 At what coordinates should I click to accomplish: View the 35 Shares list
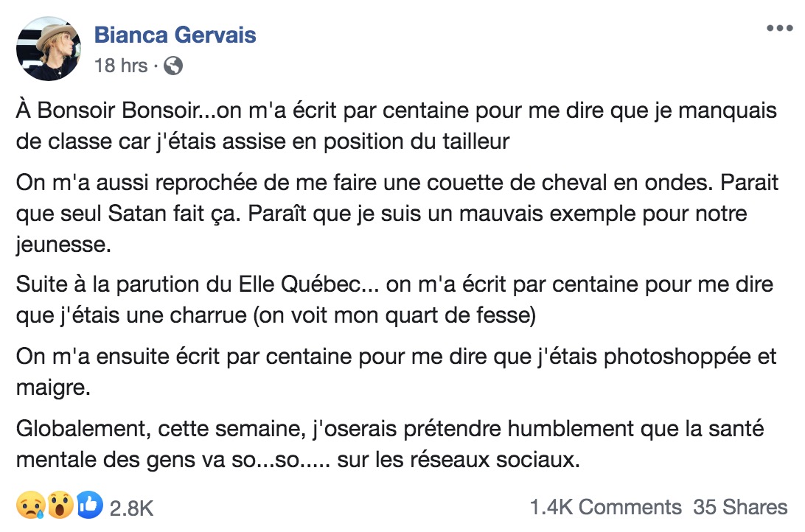point(740,508)
